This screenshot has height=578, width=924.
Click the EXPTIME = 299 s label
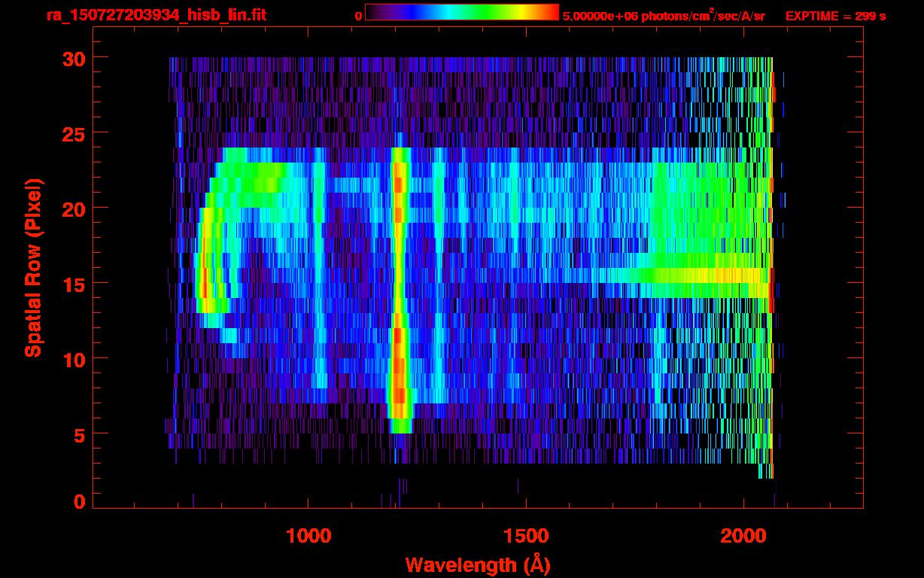pos(835,16)
